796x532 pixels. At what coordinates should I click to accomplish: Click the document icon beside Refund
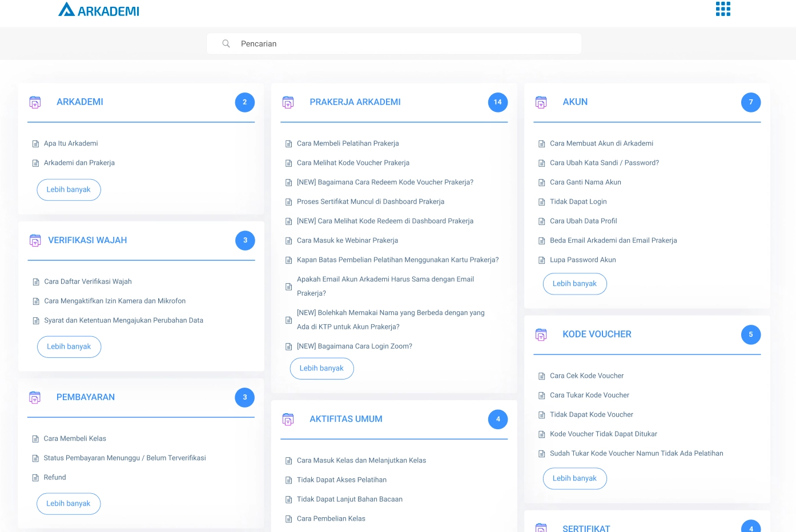35,478
